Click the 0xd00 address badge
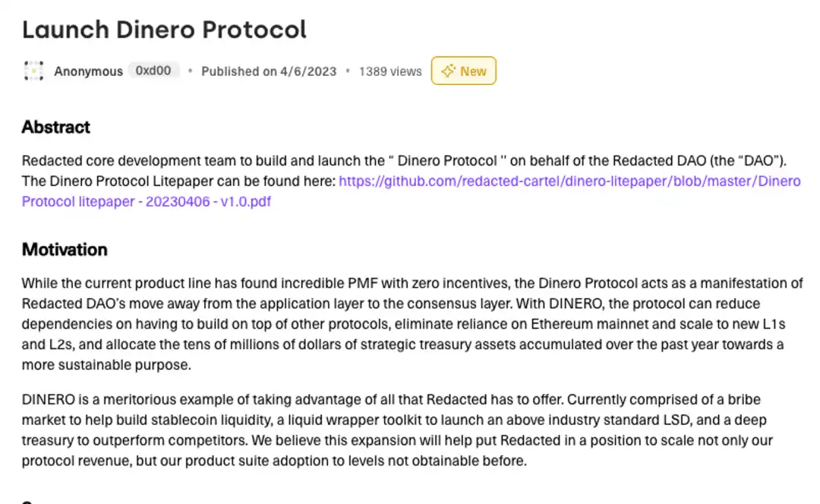Viewport: 820px width, 504px height. [x=153, y=71]
